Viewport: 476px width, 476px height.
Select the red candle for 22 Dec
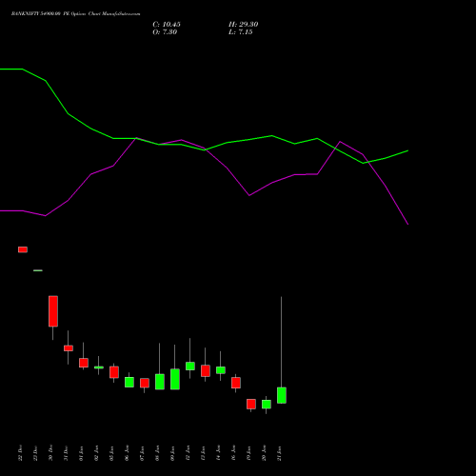[x=23, y=249]
